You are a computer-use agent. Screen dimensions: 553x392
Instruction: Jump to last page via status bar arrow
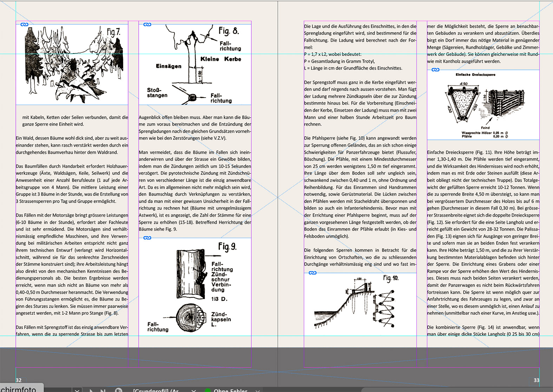[x=103, y=390]
